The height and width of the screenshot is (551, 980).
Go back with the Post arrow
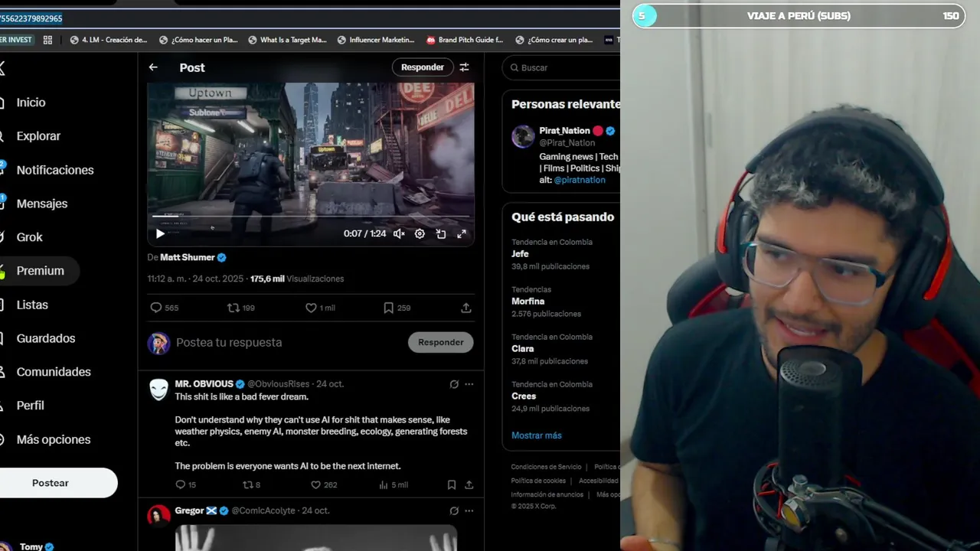pyautogui.click(x=153, y=67)
